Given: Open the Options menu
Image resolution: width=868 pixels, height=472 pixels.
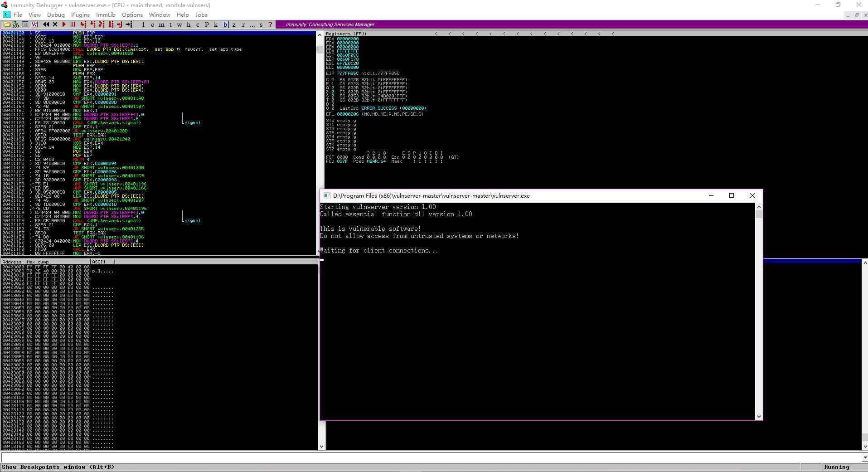Looking at the screenshot, I should pyautogui.click(x=132, y=15).
